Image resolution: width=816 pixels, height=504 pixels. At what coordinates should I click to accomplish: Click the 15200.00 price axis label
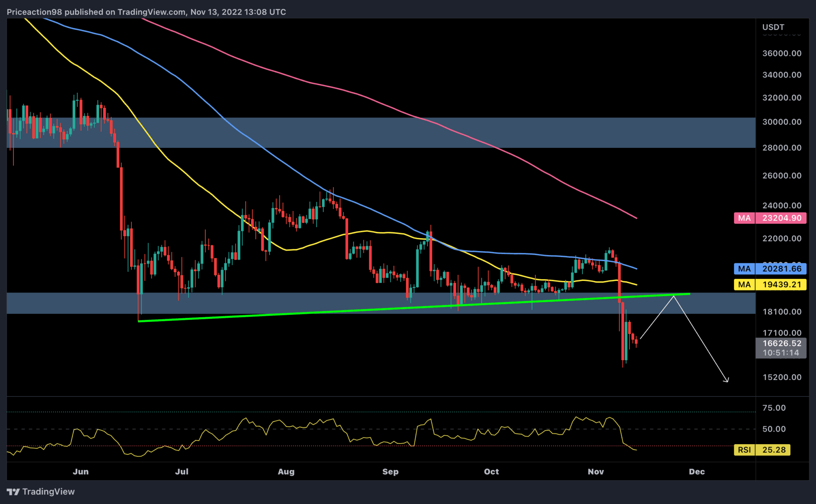coord(781,377)
